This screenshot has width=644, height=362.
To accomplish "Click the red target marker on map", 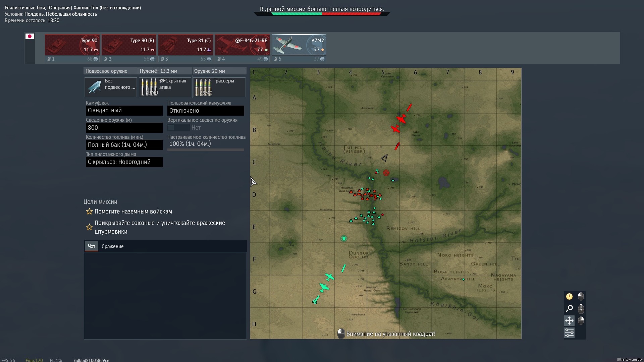I will click(x=386, y=173).
